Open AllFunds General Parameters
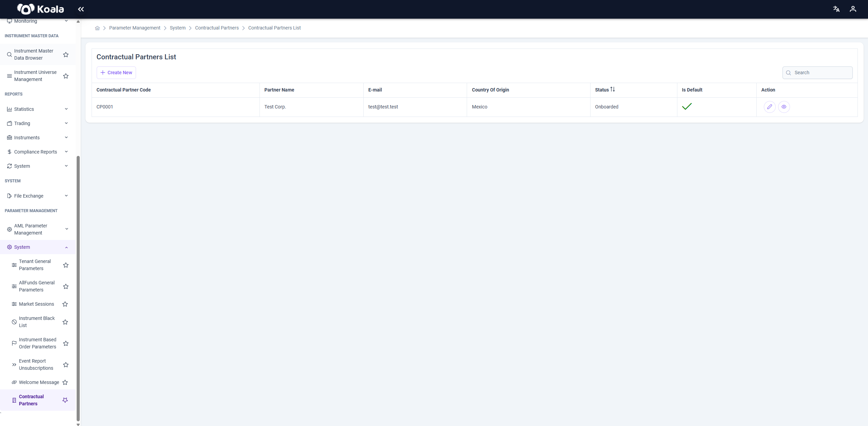 click(x=37, y=286)
